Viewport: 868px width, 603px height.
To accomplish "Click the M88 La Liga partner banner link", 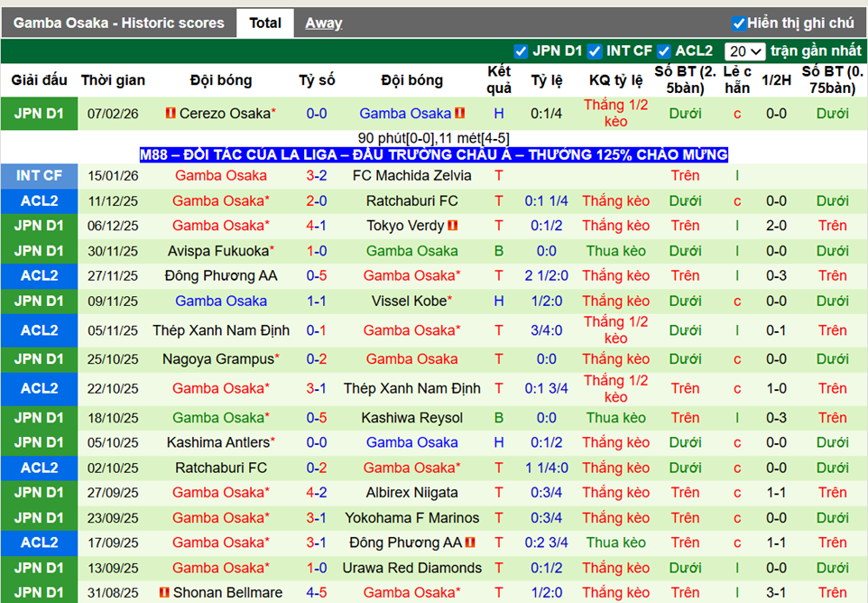I will [433, 154].
